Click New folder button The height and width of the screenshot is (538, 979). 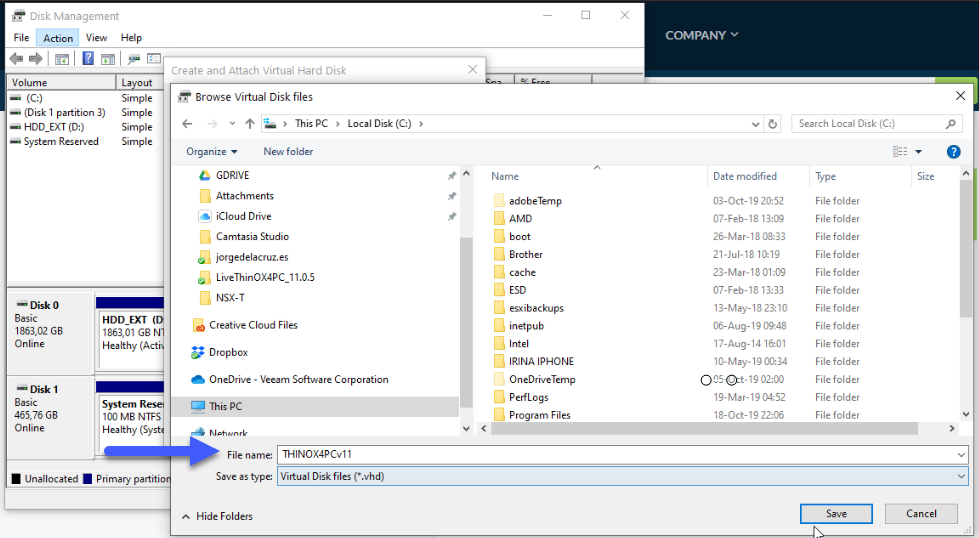(x=288, y=152)
